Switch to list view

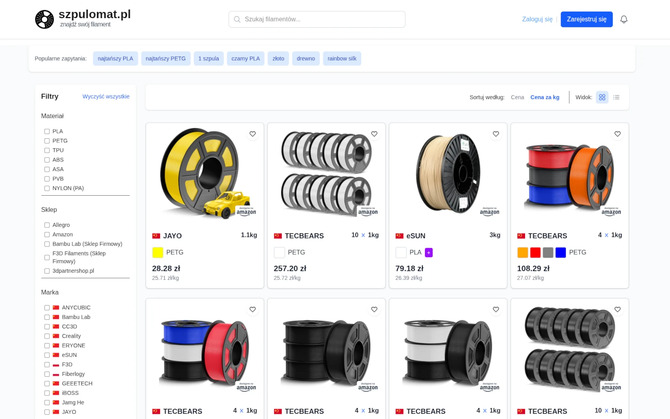tap(616, 97)
